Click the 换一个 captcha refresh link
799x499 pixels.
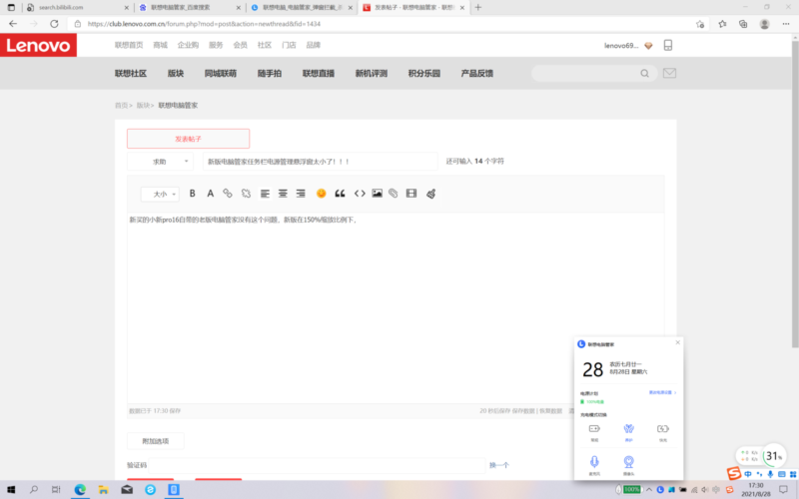click(499, 465)
